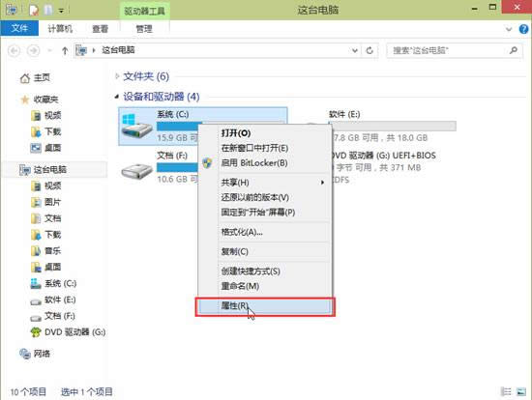The height and width of the screenshot is (400, 532).
Task: Click the computer icon in the address bar
Action: [x=81, y=50]
